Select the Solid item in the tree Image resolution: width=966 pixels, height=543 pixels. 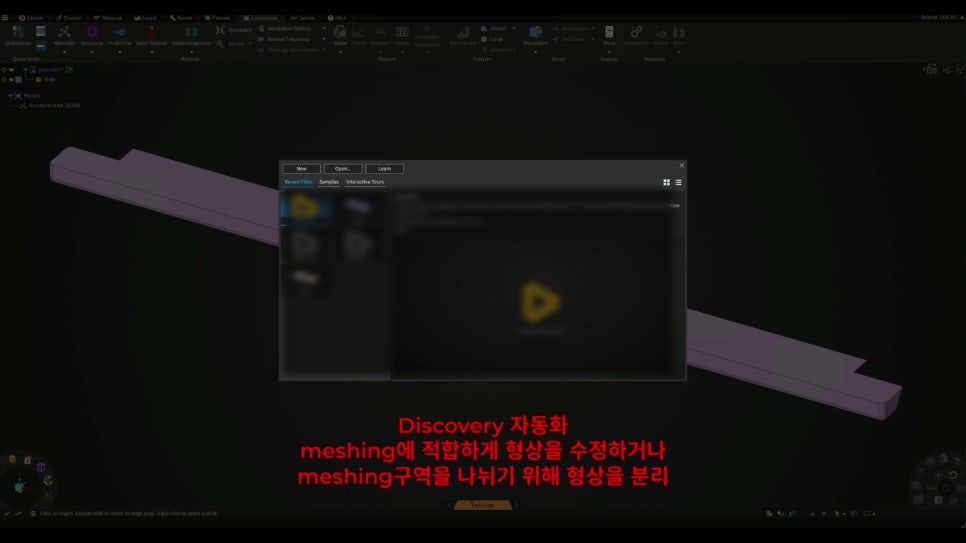pyautogui.click(x=46, y=80)
